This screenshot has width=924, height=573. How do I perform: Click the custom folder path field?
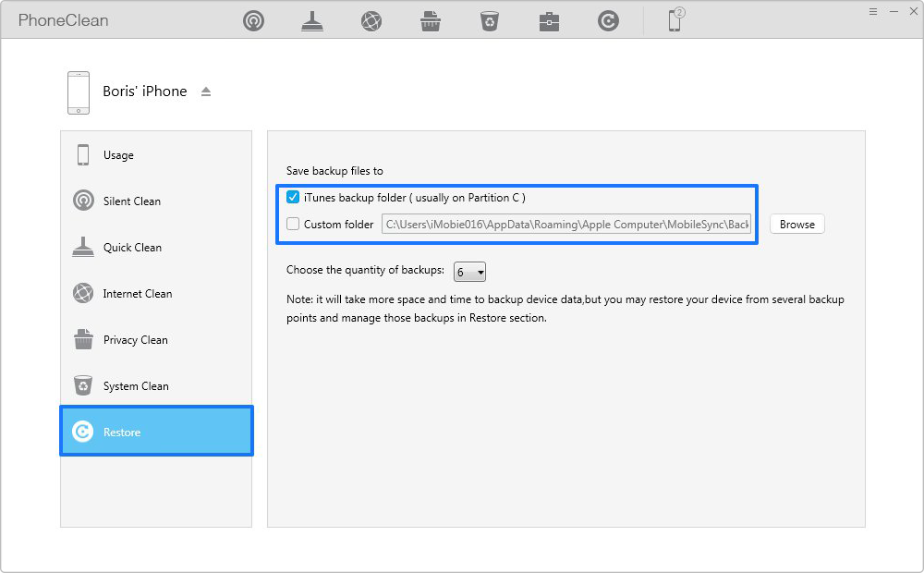pyautogui.click(x=566, y=225)
